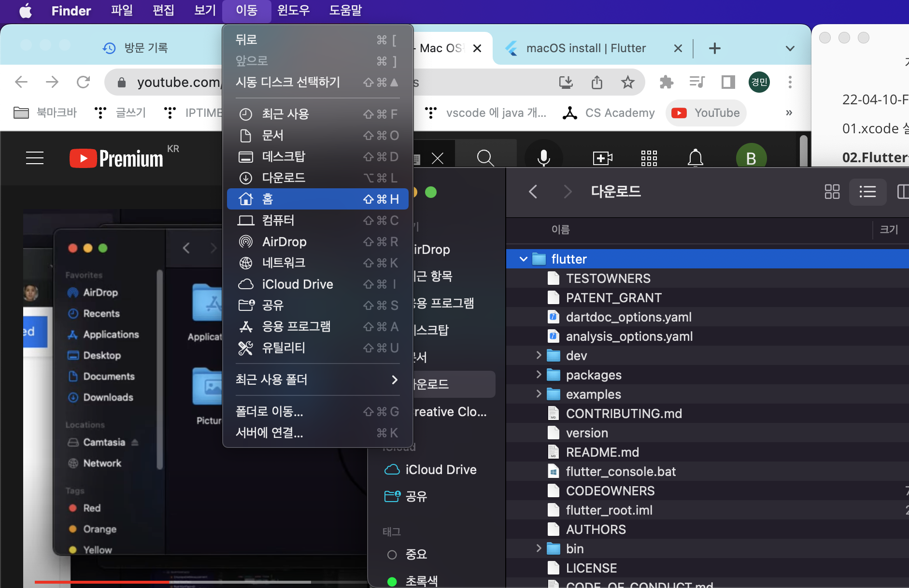Choose 홈 in the 이동 menu
This screenshot has width=909, height=588.
(318, 199)
